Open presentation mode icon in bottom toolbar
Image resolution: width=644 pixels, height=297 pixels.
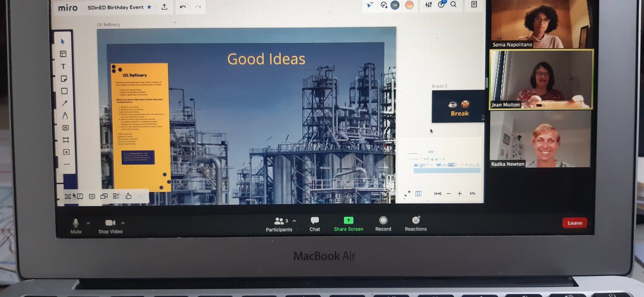pyautogui.click(x=79, y=196)
